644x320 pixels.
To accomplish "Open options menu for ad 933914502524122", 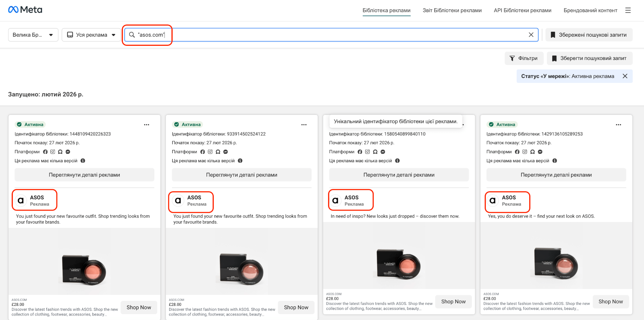I will pos(304,125).
